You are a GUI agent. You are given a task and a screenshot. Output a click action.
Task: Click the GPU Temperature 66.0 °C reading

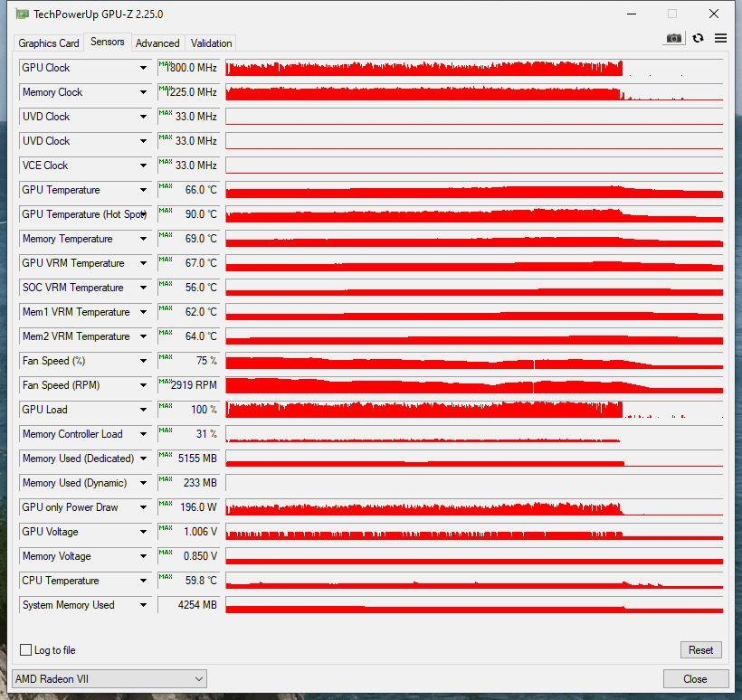188,190
